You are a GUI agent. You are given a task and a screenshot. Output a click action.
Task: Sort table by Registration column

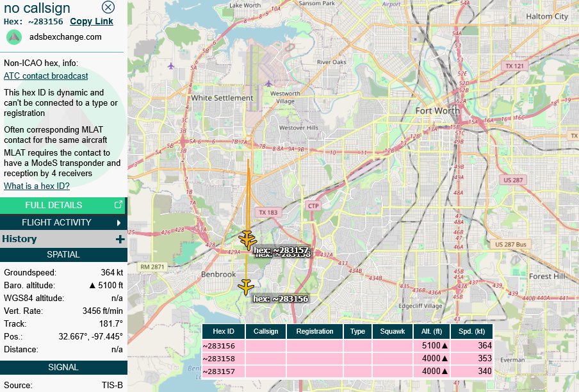[x=314, y=331]
